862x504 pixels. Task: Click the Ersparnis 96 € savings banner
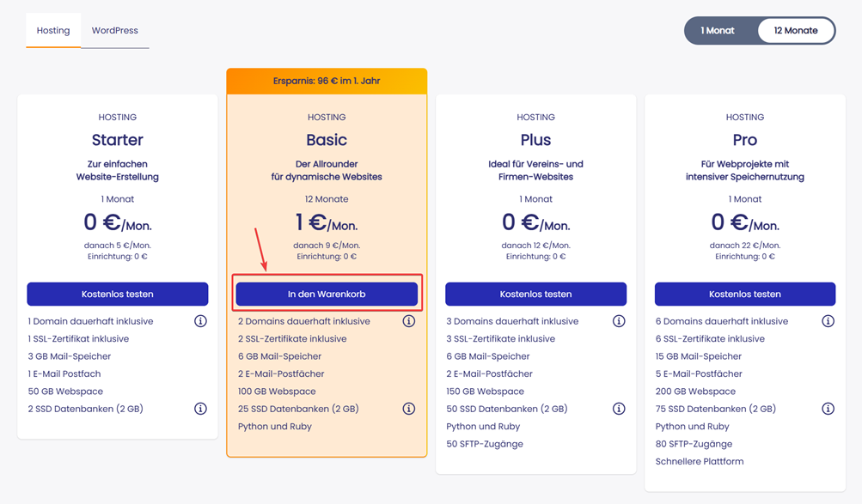327,81
